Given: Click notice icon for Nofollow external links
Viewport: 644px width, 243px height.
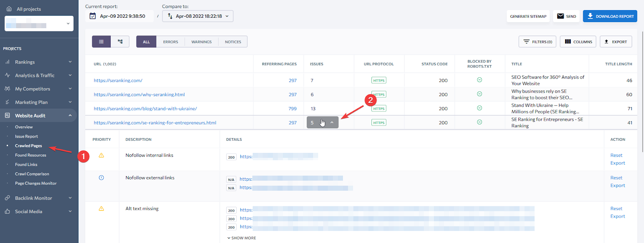Looking at the screenshot, I should pyautogui.click(x=101, y=178).
